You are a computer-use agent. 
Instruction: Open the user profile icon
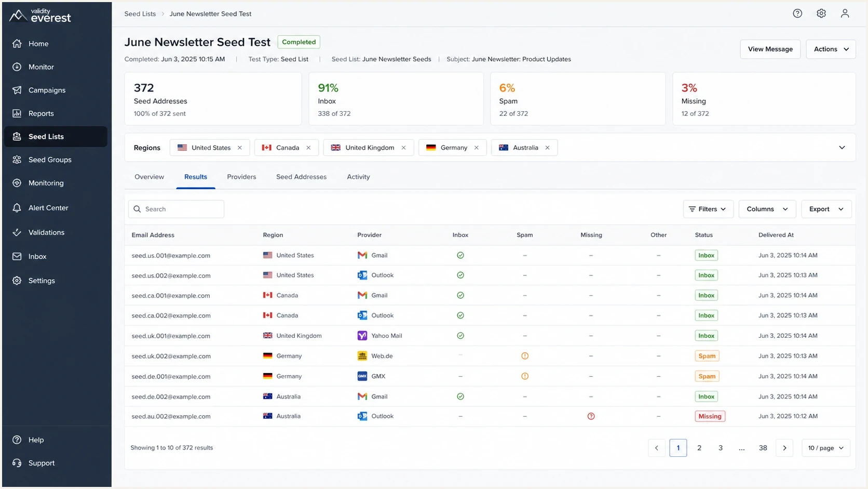point(845,14)
